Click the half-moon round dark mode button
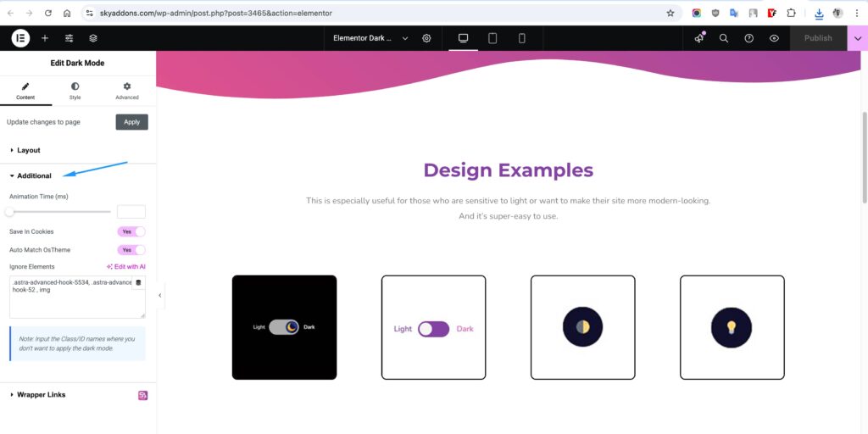Screen dimensions: 868x434 [x=583, y=326]
